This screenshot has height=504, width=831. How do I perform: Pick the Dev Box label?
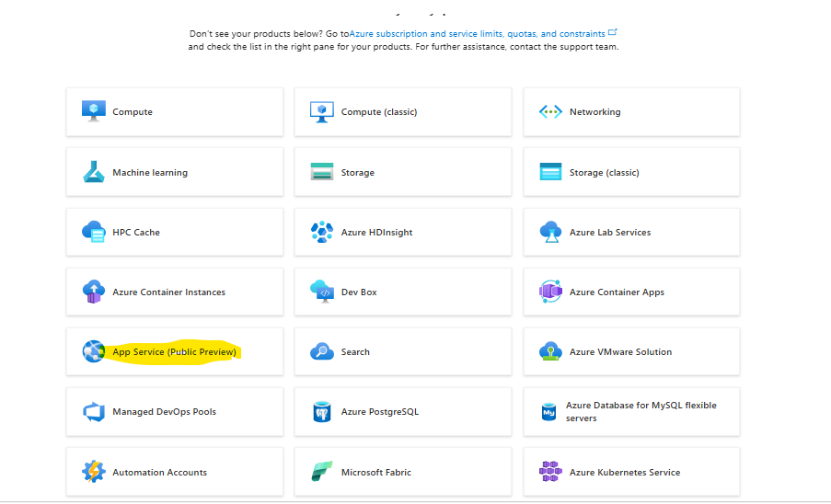(359, 292)
